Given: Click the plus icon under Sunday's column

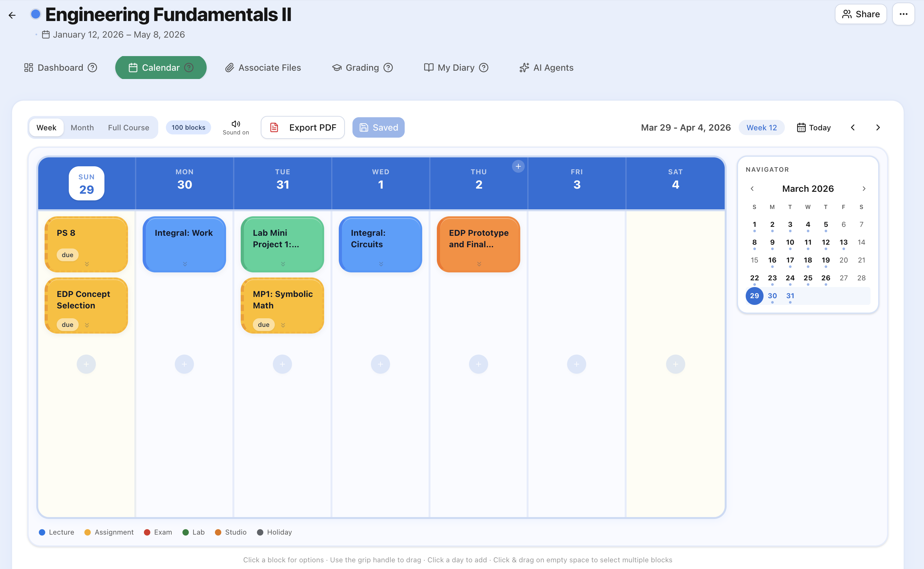Looking at the screenshot, I should coord(86,364).
